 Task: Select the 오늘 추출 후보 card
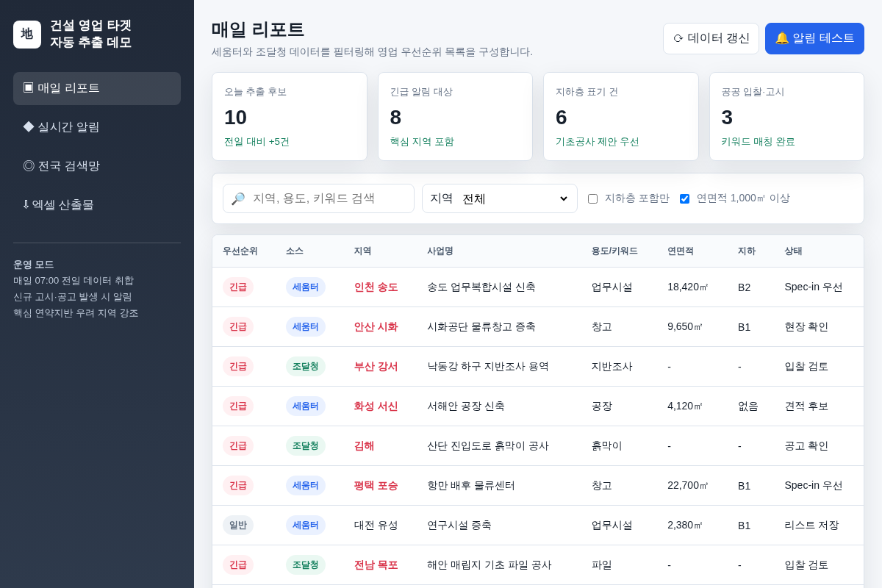point(290,116)
